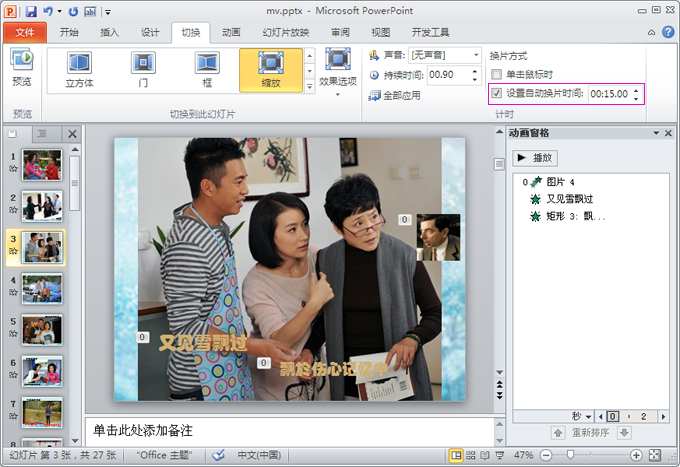Switch to Normal view icon
Image resolution: width=680 pixels, height=467 pixels.
tap(456, 455)
